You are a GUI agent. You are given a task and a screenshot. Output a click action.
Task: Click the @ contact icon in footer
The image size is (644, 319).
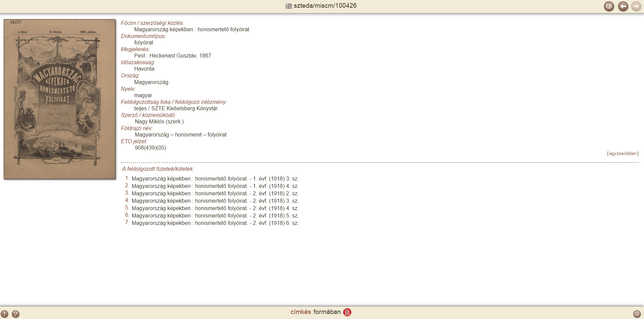pos(637,314)
